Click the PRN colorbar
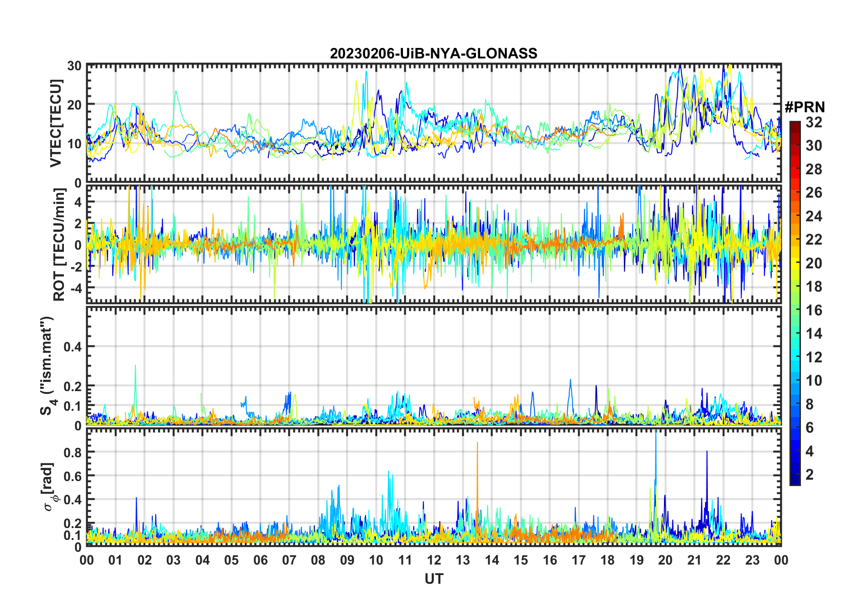This screenshot has width=868, height=607. (795, 303)
